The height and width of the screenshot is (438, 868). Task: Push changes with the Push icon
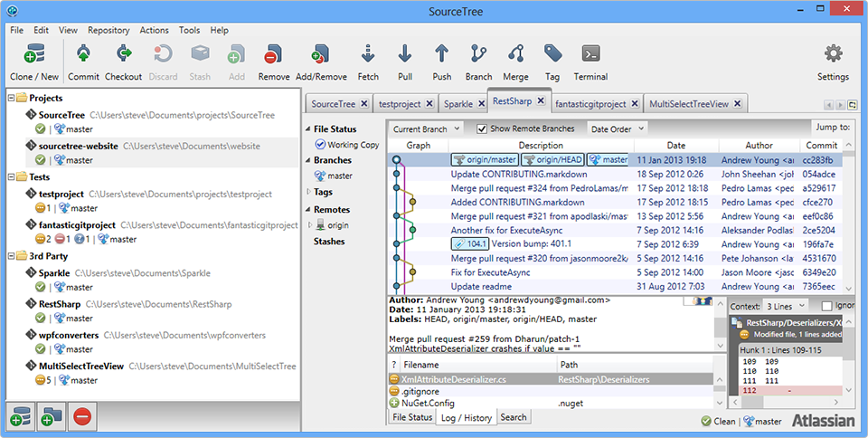pos(441,55)
